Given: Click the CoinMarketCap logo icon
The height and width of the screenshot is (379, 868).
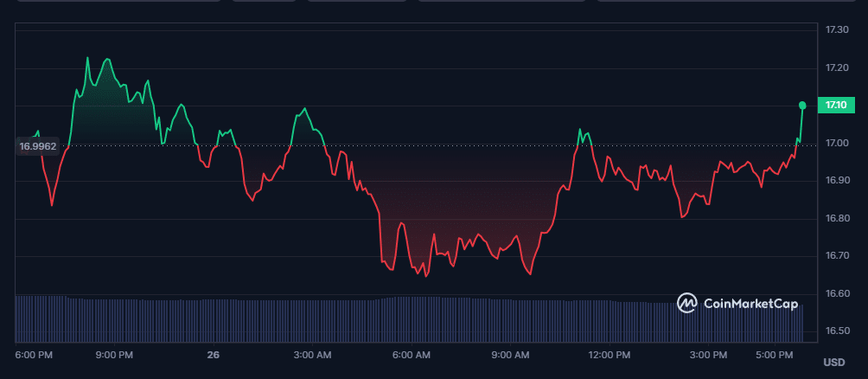Looking at the screenshot, I should (687, 303).
